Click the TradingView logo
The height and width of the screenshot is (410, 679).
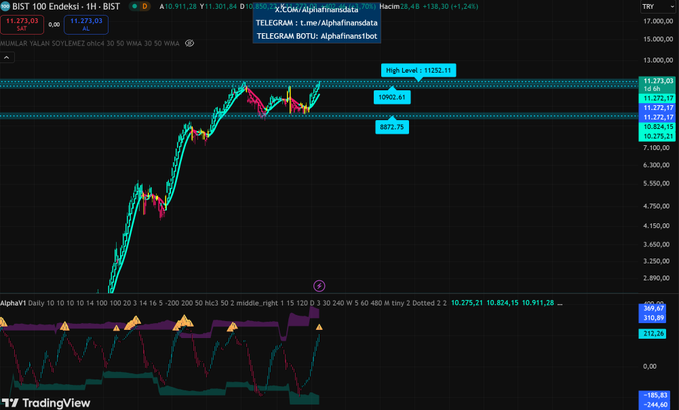point(45,403)
